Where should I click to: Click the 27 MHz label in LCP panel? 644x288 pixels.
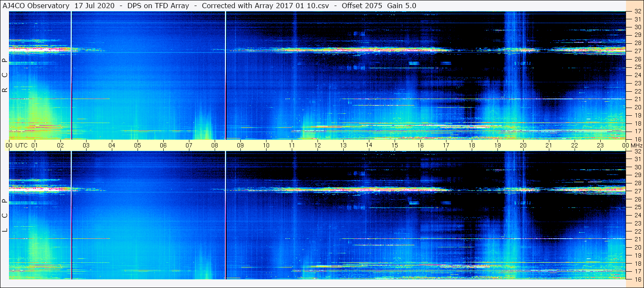click(638, 191)
